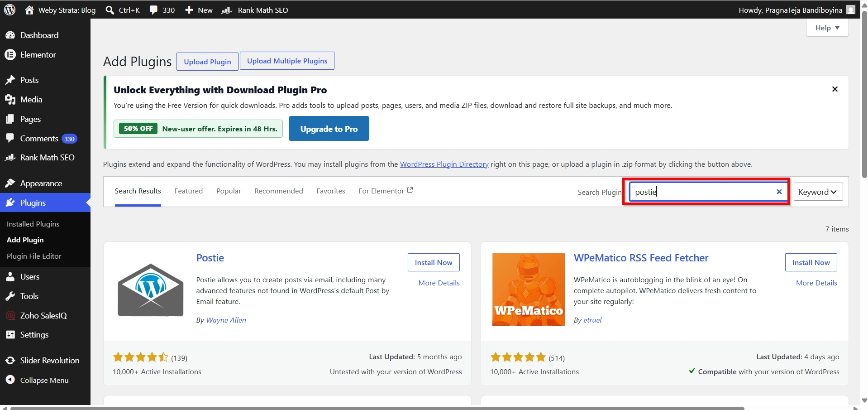Click the scroll down arrow of vertical scrollbar
The height and width of the screenshot is (410, 868).
coord(864,400)
